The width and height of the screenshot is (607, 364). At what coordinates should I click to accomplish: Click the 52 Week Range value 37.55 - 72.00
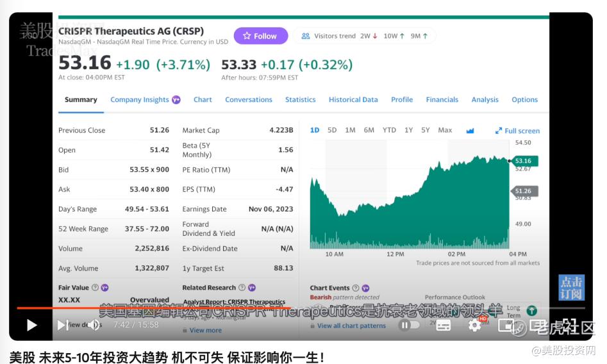(x=147, y=229)
